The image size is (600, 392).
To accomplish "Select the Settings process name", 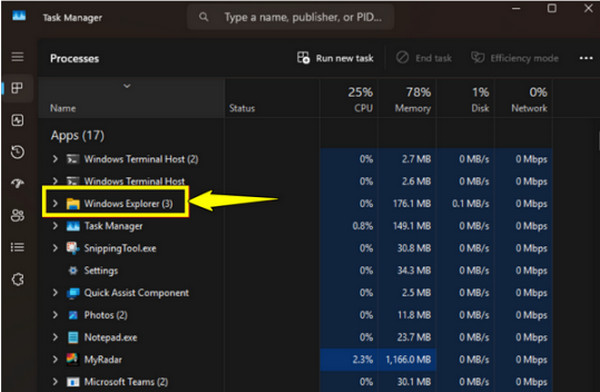I will tap(101, 271).
